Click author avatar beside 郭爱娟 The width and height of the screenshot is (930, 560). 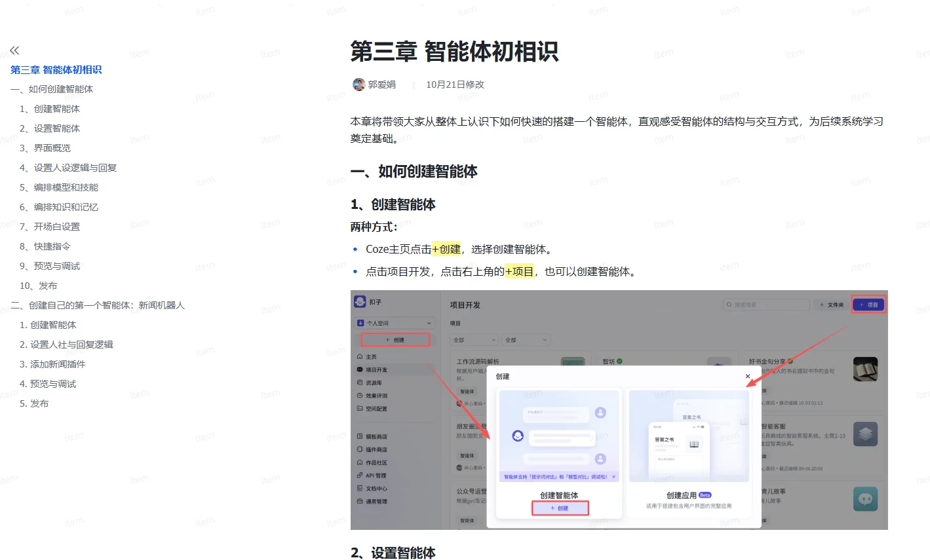click(358, 84)
